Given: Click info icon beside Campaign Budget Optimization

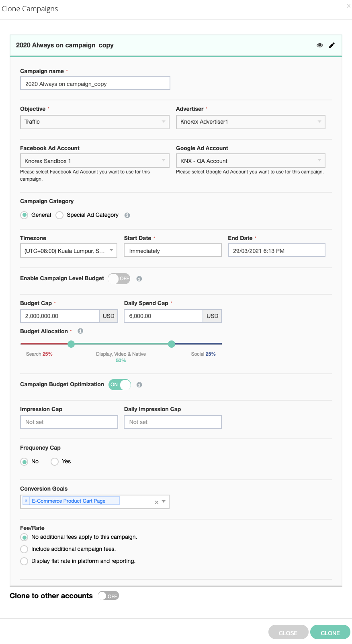Looking at the screenshot, I should point(139,385).
